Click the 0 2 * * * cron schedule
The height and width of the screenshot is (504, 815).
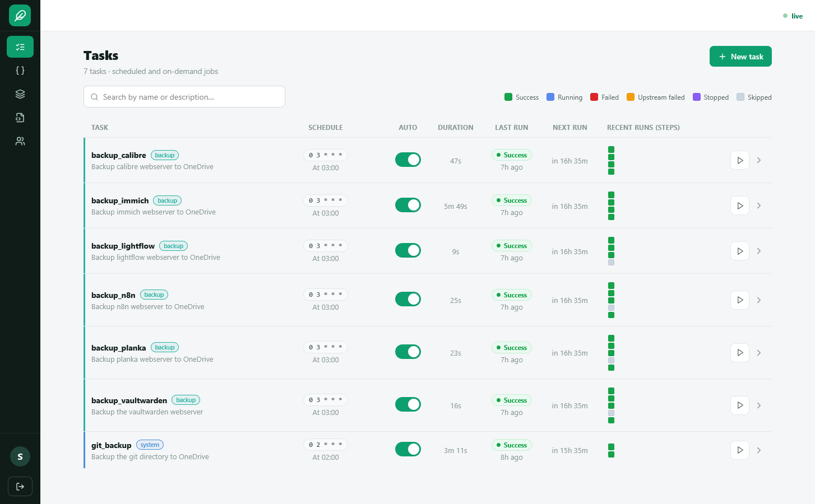pyautogui.click(x=326, y=445)
